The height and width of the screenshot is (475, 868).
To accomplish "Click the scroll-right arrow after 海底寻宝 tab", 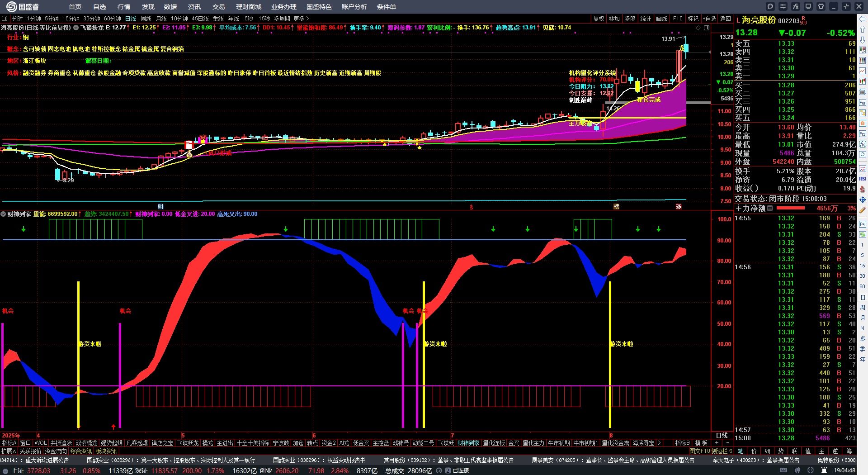I will pos(659,443).
